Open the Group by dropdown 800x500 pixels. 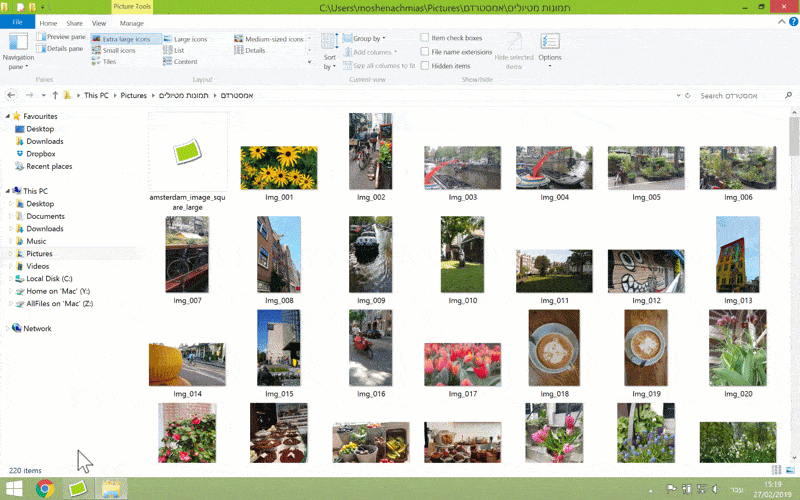coord(367,39)
